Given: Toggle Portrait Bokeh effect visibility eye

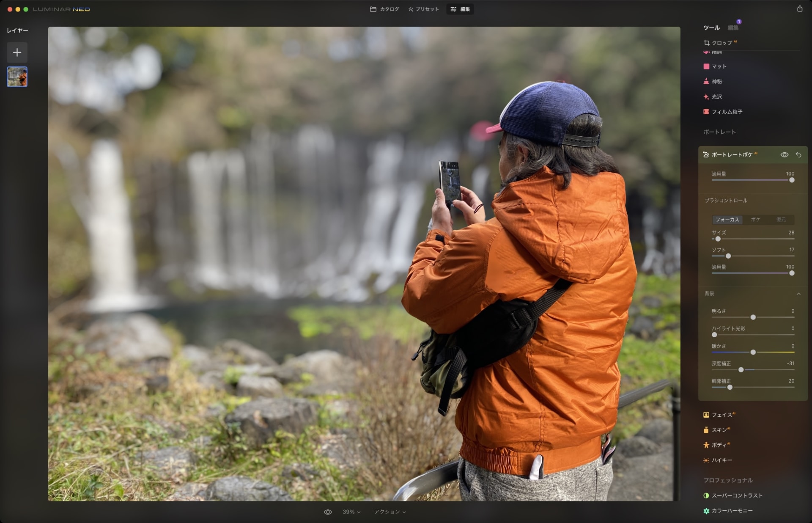Looking at the screenshot, I should pyautogui.click(x=784, y=155).
